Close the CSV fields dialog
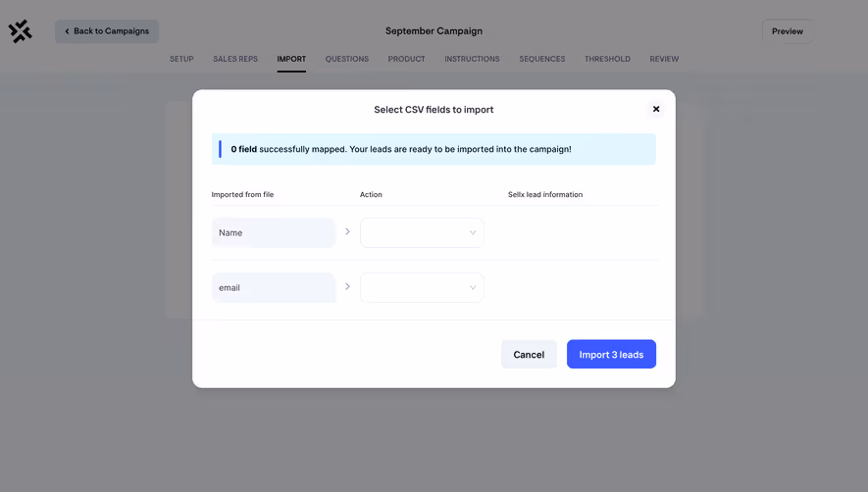 656,109
